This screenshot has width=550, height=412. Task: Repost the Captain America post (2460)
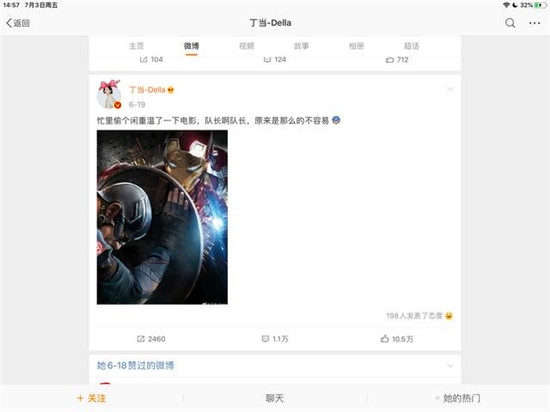(x=151, y=339)
